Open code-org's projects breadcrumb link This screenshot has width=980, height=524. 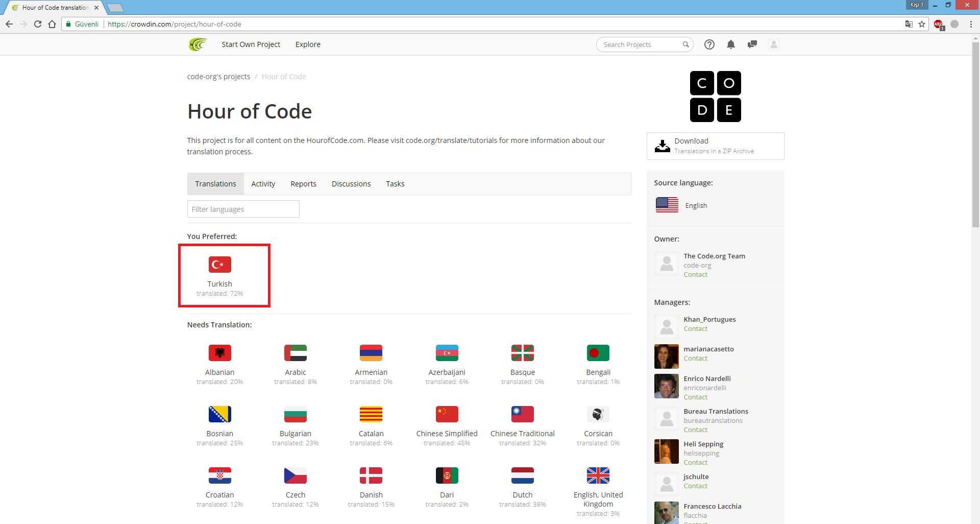pos(218,77)
